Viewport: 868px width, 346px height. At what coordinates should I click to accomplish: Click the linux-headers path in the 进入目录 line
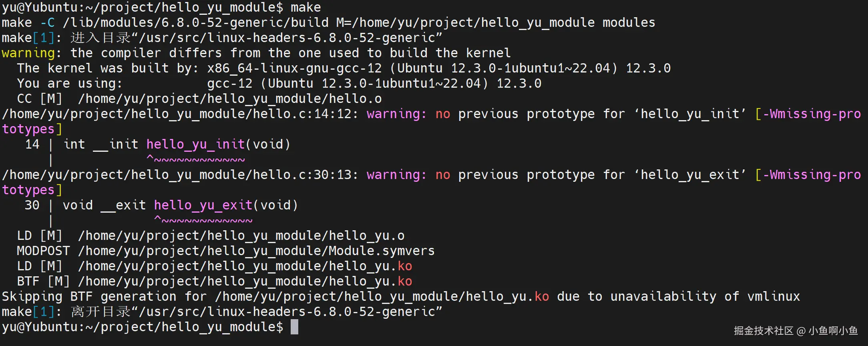coord(290,38)
